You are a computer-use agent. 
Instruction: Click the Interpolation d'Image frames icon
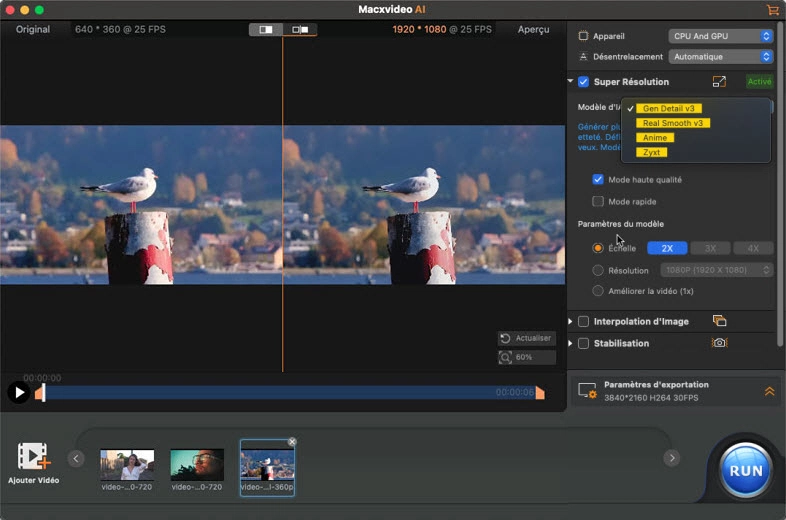(x=719, y=321)
